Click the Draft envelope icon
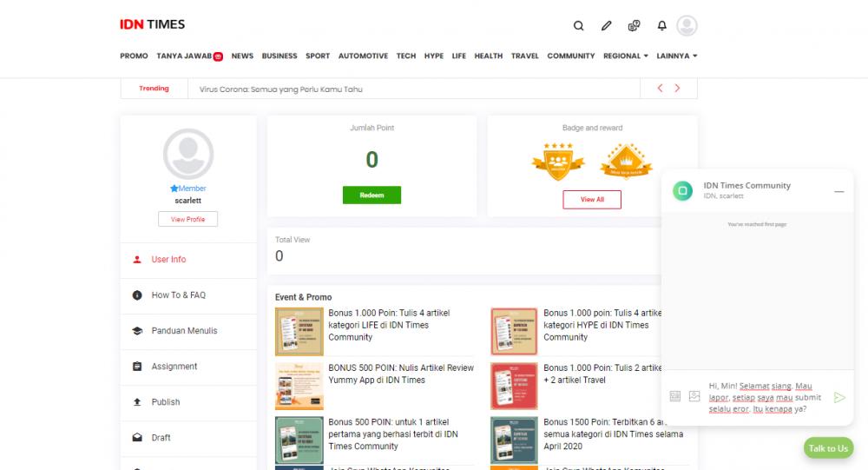 coord(137,437)
